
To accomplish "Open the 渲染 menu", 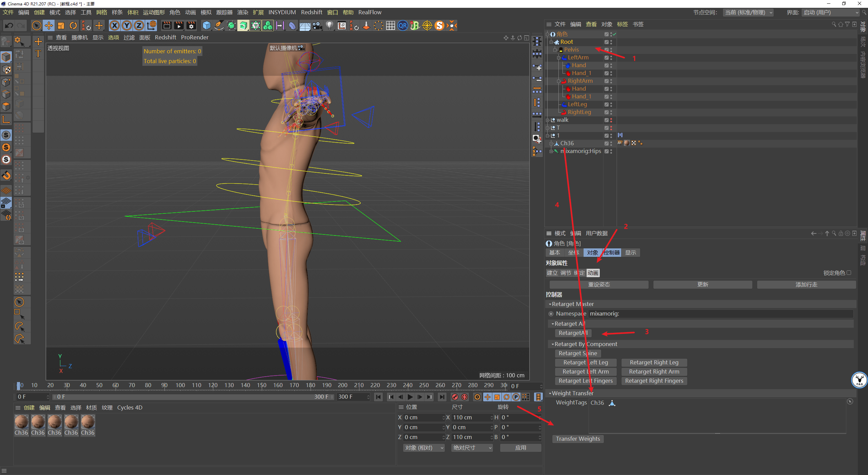I will [242, 12].
